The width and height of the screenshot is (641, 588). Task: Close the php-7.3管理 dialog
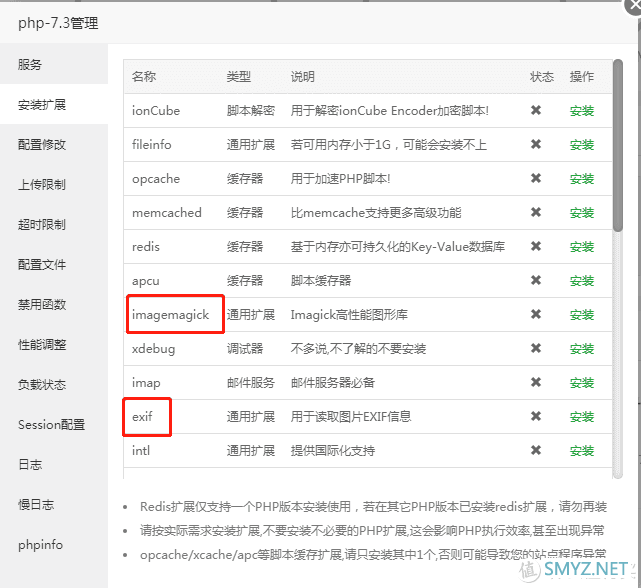tap(634, 6)
